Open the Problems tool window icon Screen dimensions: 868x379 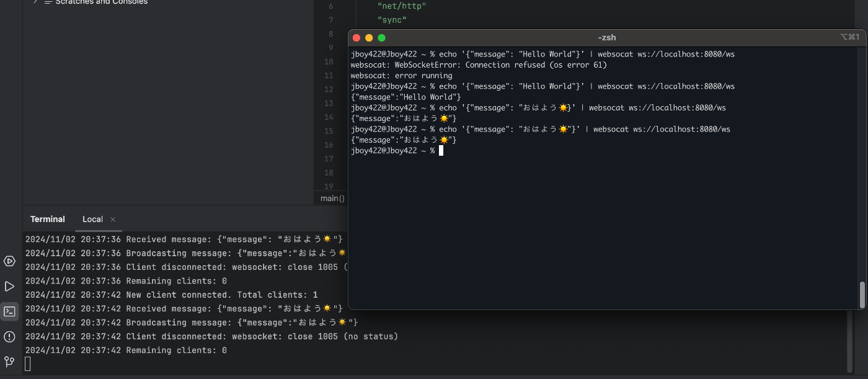9,337
